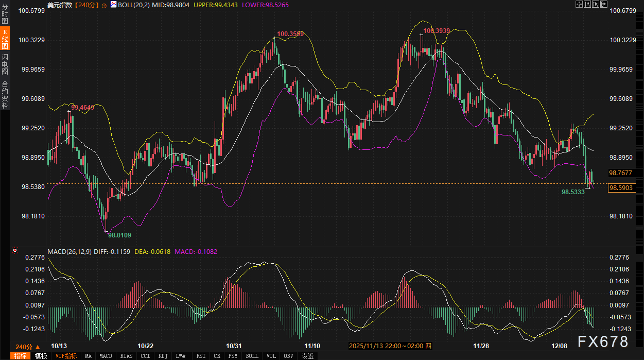Click the 98.5903 current price label
This screenshot has width=644, height=360.
tap(621, 188)
